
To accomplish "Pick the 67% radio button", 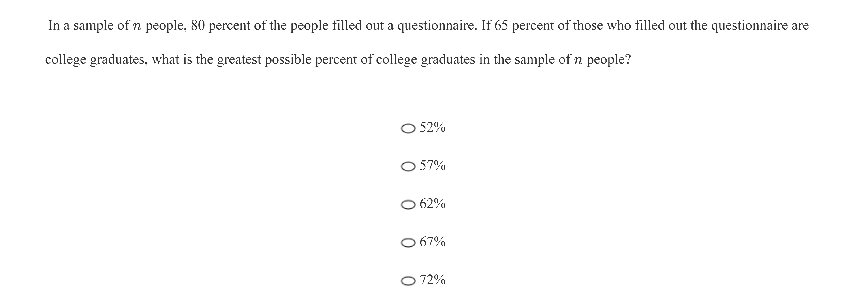I will (x=408, y=242).
